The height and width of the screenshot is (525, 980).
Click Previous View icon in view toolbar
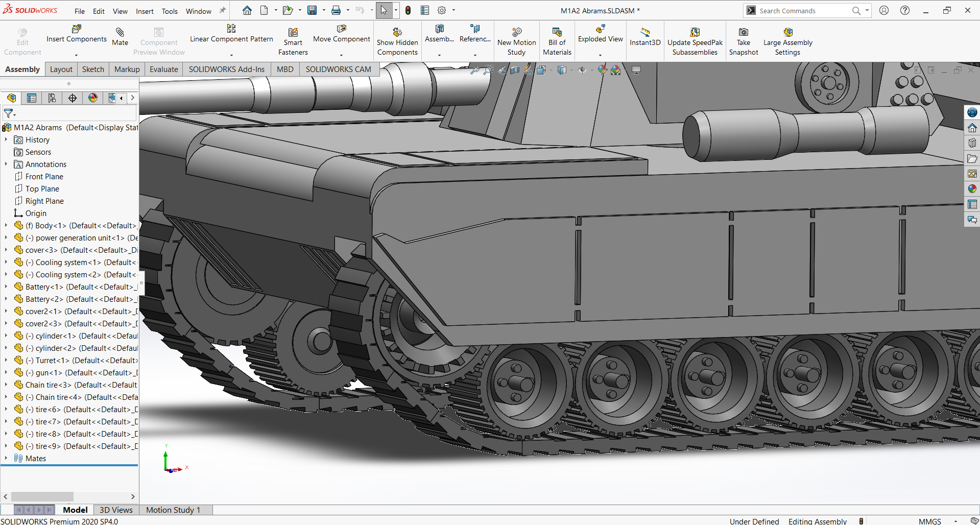503,70
